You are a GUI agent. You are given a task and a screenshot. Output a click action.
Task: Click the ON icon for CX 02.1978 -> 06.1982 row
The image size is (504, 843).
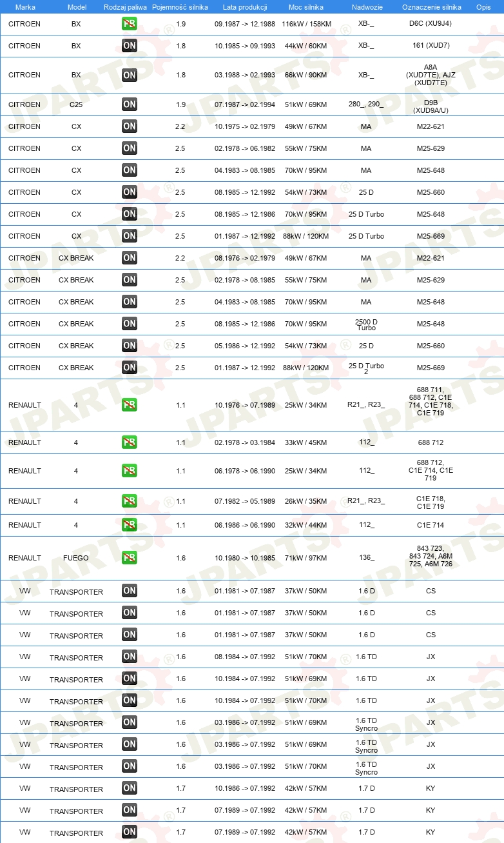130,148
